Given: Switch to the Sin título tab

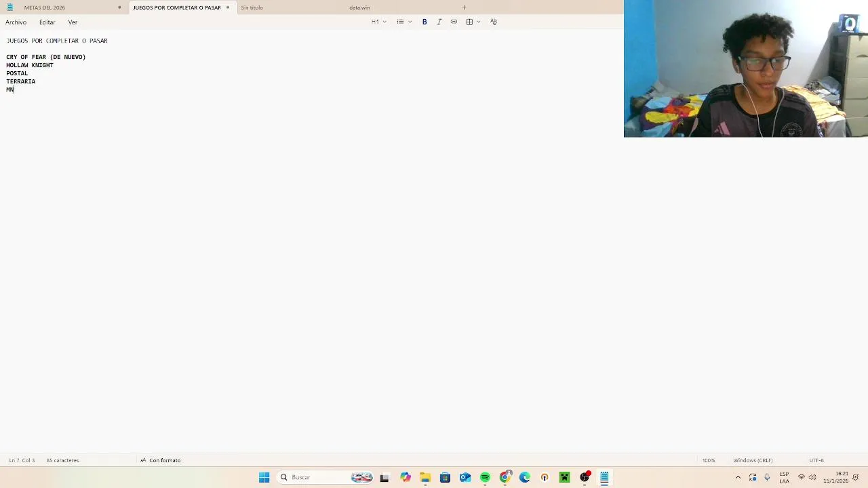Looking at the screenshot, I should click(252, 7).
